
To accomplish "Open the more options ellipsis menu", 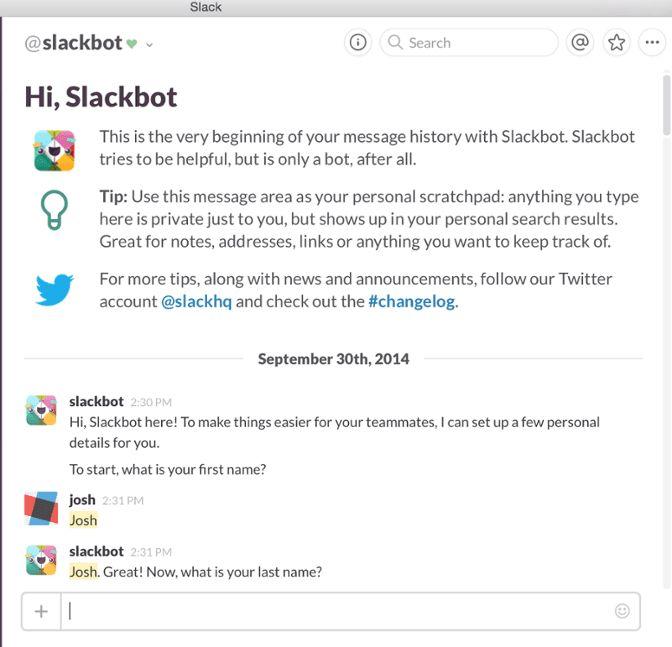I will pyautogui.click(x=652, y=42).
